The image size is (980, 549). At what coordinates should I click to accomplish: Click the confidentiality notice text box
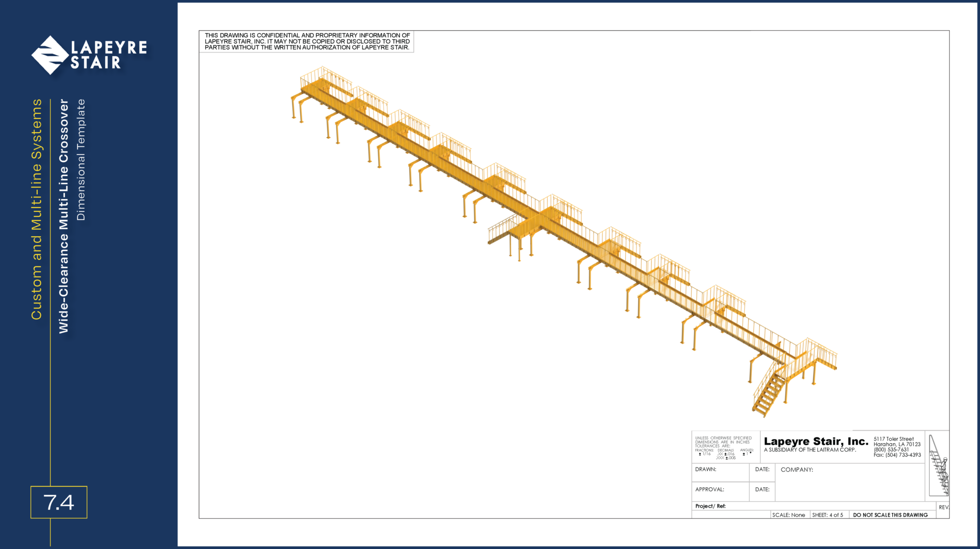point(307,41)
